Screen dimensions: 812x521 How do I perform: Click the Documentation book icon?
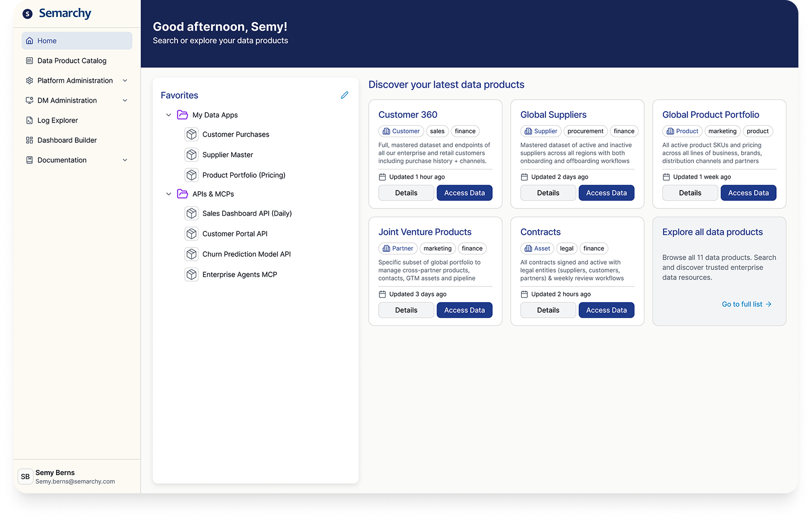pyautogui.click(x=29, y=160)
